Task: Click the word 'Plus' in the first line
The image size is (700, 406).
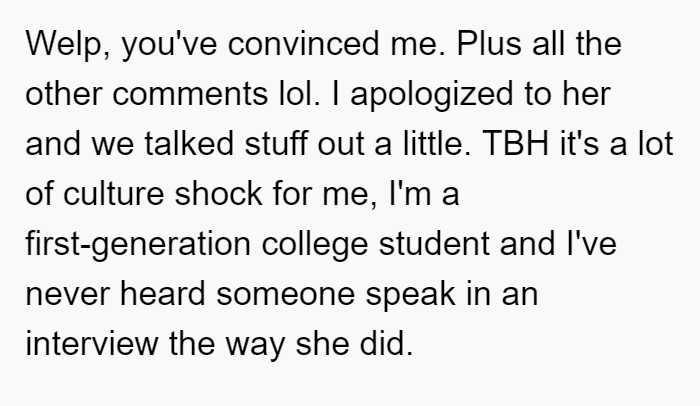Action: pos(489,44)
